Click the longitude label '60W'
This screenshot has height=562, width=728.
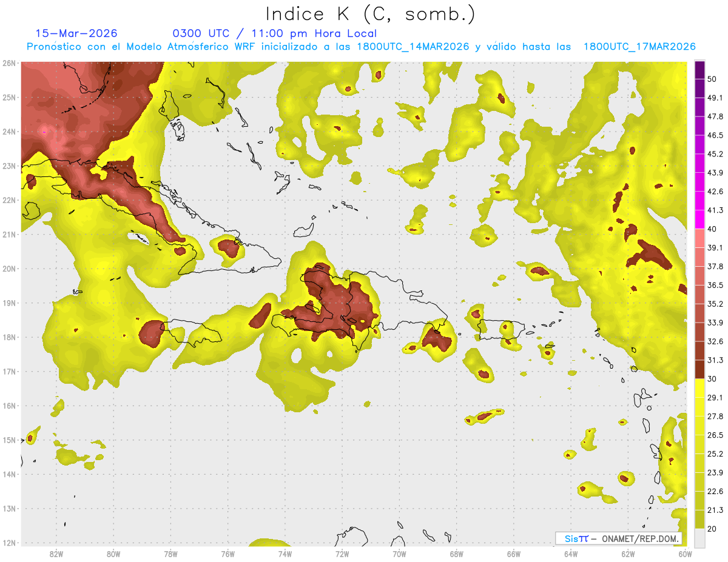coord(685,554)
